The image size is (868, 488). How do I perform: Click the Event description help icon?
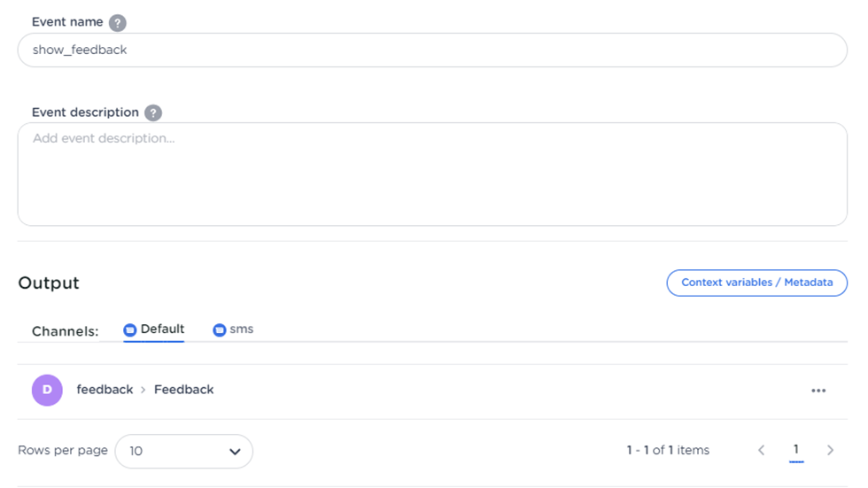[x=153, y=113]
